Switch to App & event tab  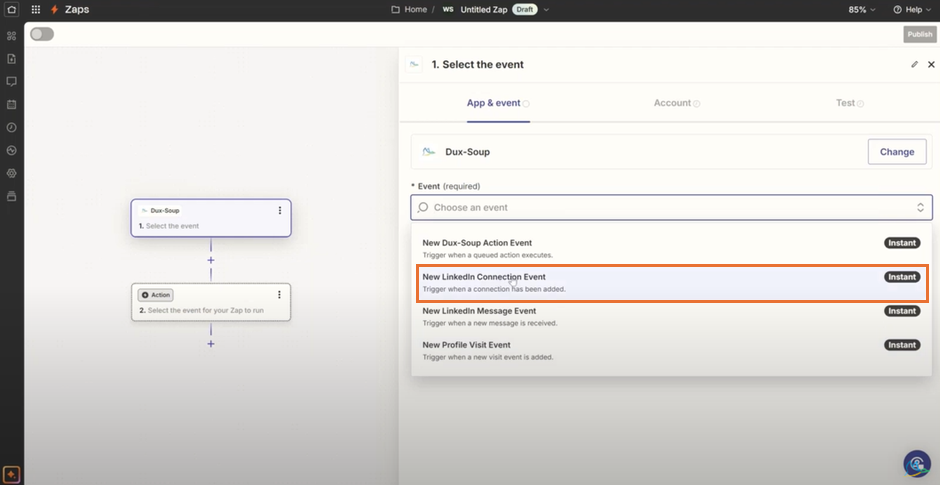tap(498, 103)
